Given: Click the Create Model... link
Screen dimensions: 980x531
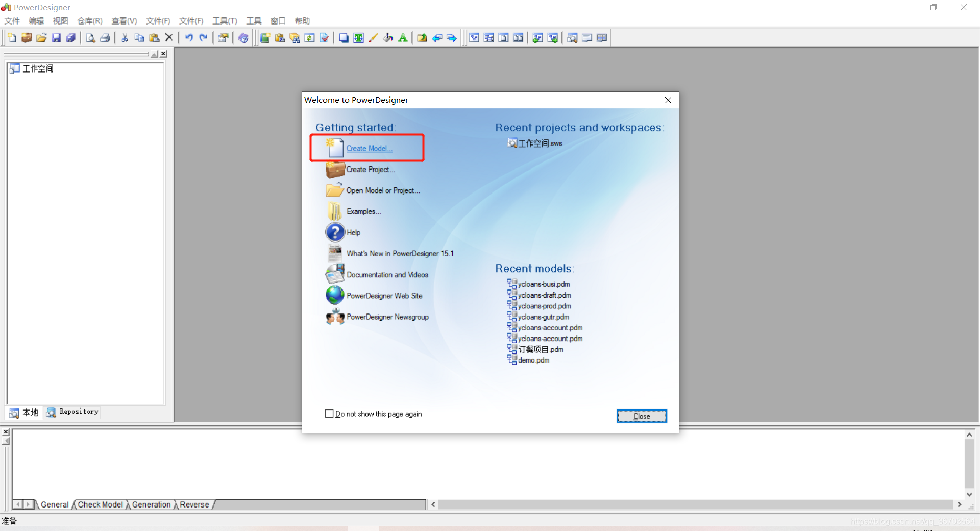Looking at the screenshot, I should 370,148.
